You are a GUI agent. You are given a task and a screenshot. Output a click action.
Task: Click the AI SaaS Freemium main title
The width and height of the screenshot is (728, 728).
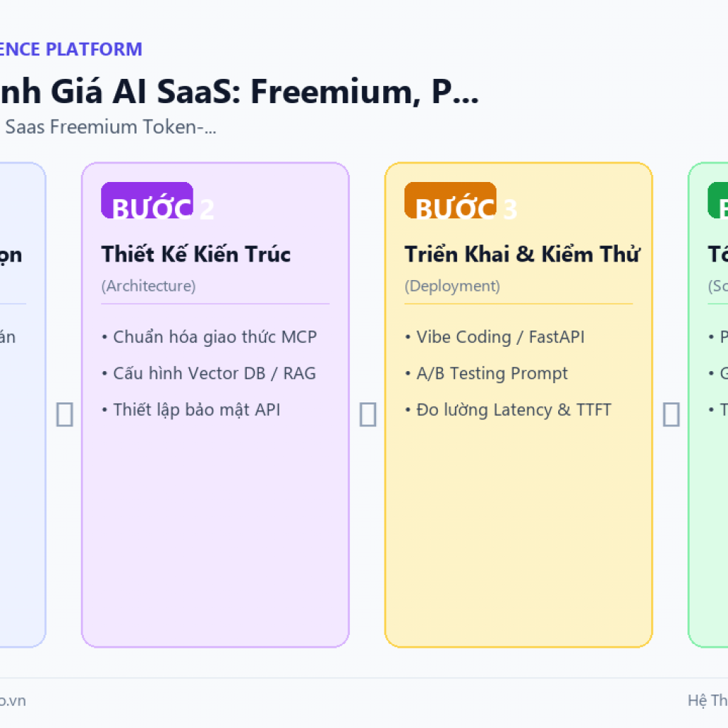pyautogui.click(x=239, y=92)
